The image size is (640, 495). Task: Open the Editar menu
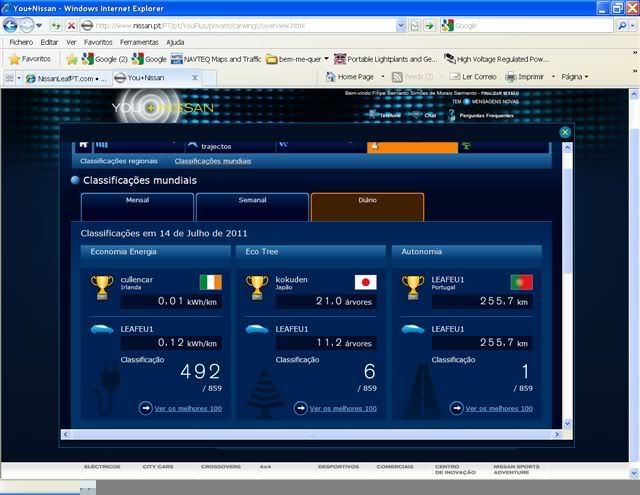tap(49, 42)
